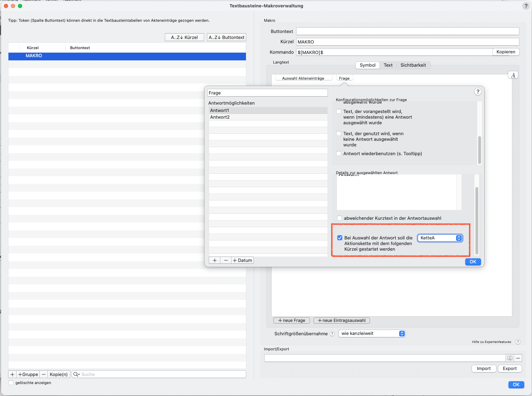Toggle 'abweichender Kurztext in der Antwortauswahl'
Screen dimensions: 532x396
tap(339, 218)
